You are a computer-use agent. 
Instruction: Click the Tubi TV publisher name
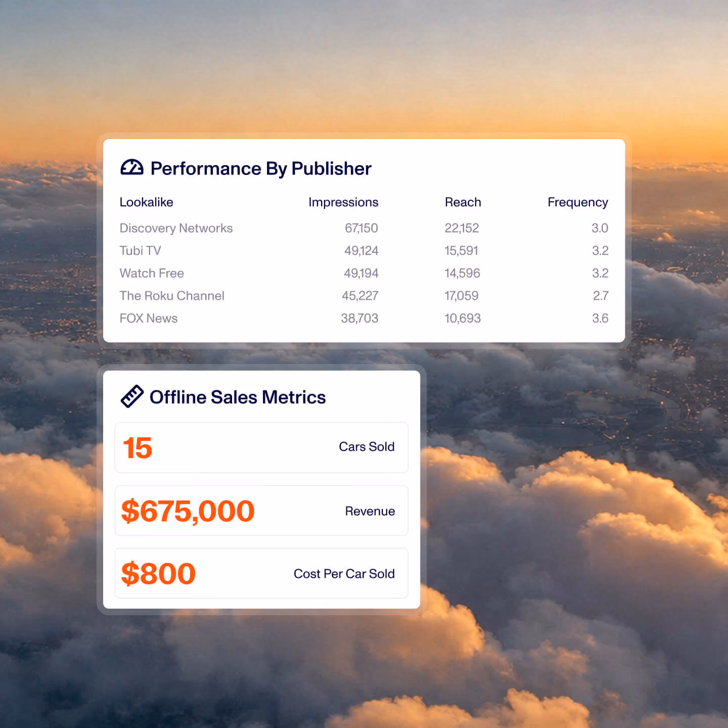point(140,251)
